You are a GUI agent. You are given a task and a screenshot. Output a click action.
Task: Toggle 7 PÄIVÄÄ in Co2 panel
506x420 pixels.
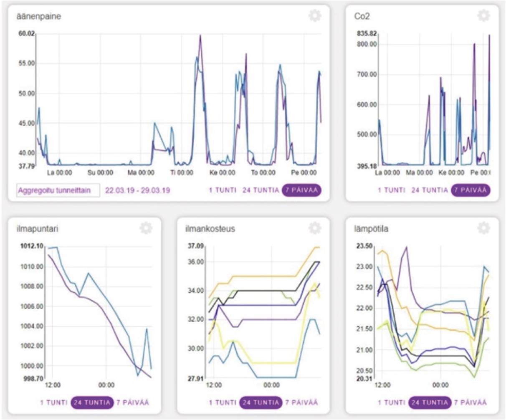(x=470, y=190)
